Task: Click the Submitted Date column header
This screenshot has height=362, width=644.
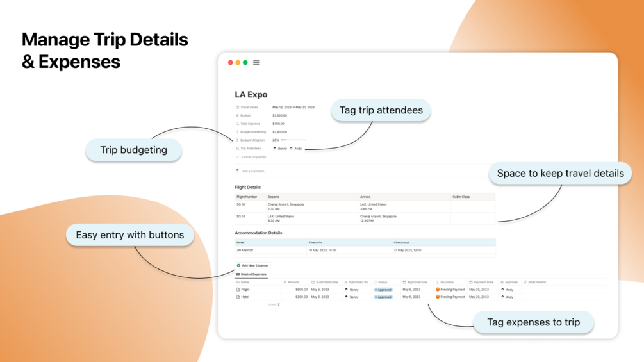Action: coord(324,282)
